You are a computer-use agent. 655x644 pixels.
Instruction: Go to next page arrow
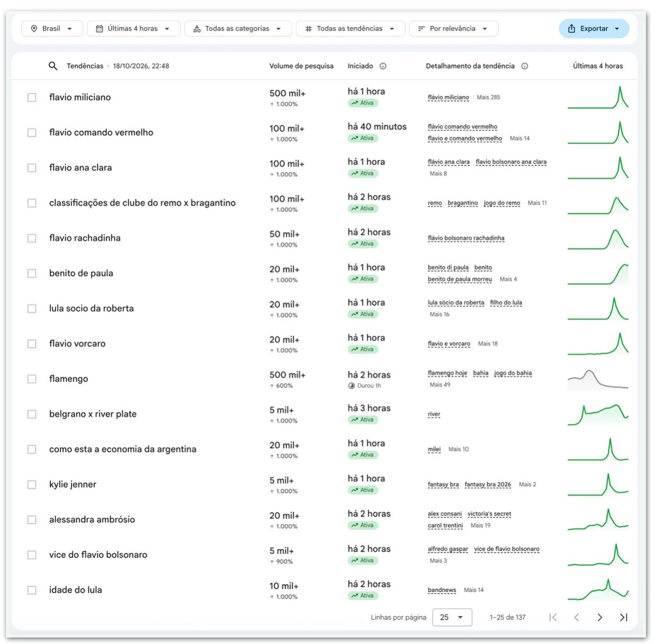pos(599,617)
